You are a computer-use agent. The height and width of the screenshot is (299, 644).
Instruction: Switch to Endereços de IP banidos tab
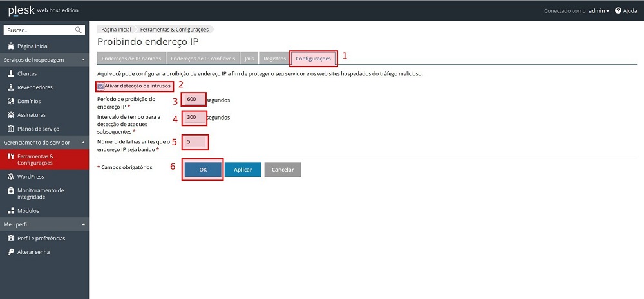pos(131,59)
